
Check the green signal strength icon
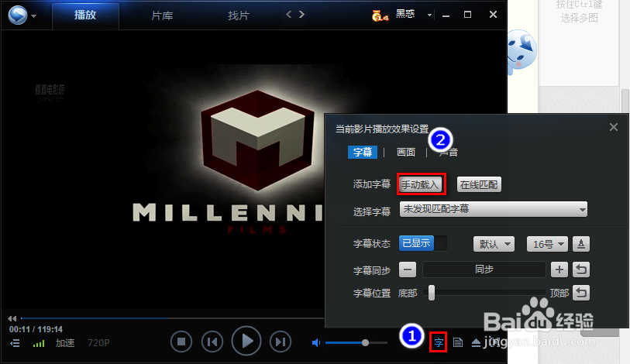point(39,344)
